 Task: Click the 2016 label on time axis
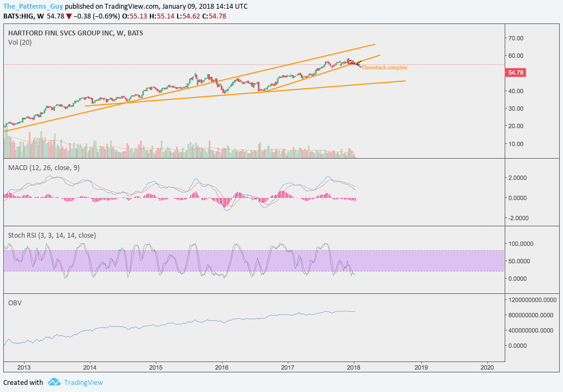tap(222, 367)
